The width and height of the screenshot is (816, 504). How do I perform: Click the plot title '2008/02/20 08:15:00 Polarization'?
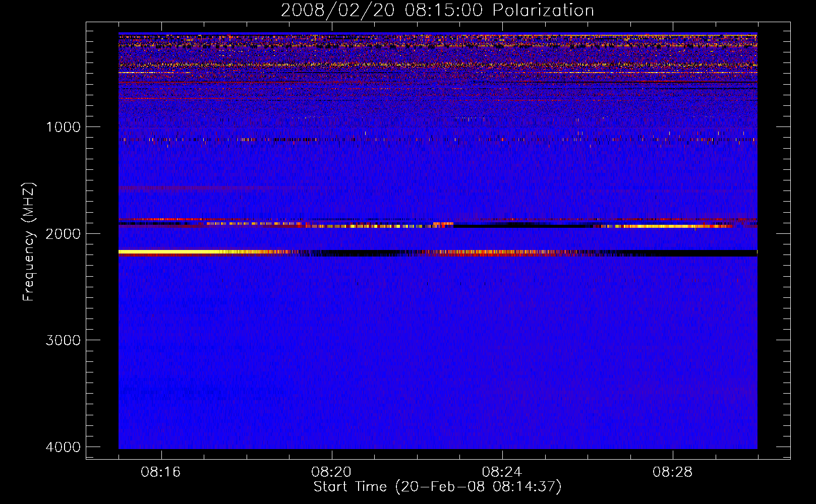[x=437, y=11]
